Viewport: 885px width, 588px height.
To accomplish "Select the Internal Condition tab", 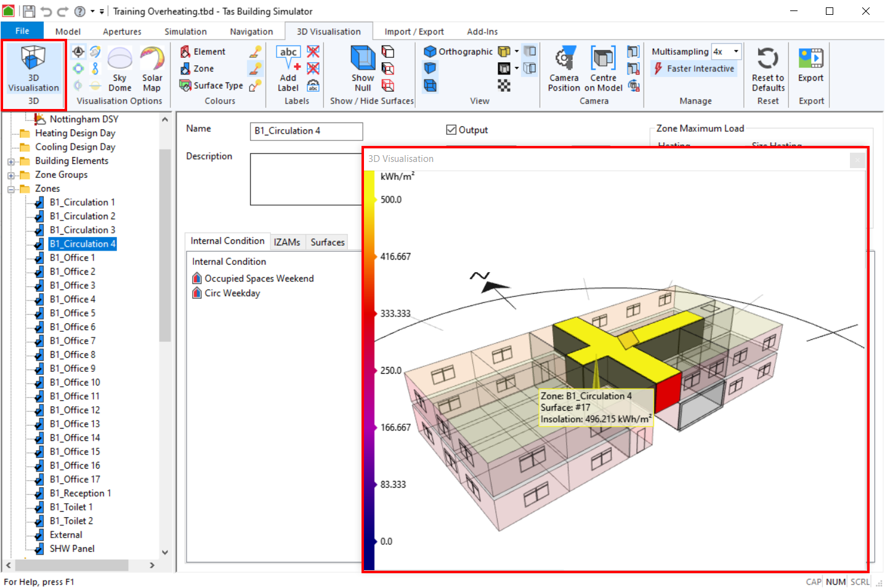I will pyautogui.click(x=227, y=241).
